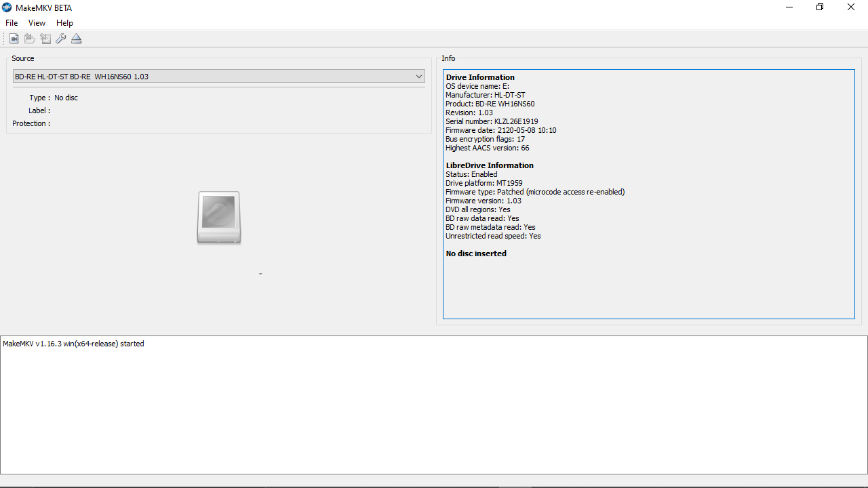Click the 'Source' group label
The image size is (868, 488).
pyautogui.click(x=23, y=58)
